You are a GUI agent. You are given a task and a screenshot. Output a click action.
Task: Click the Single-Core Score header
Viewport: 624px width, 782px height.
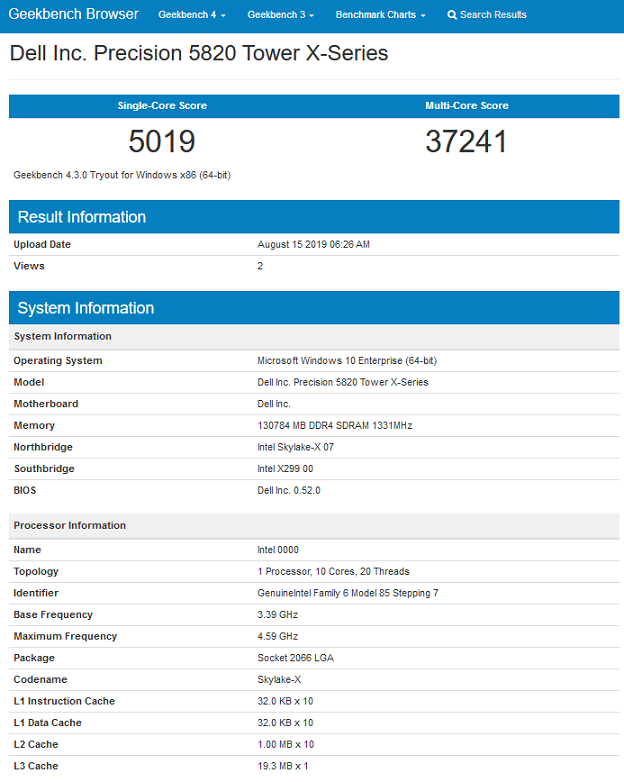162,106
